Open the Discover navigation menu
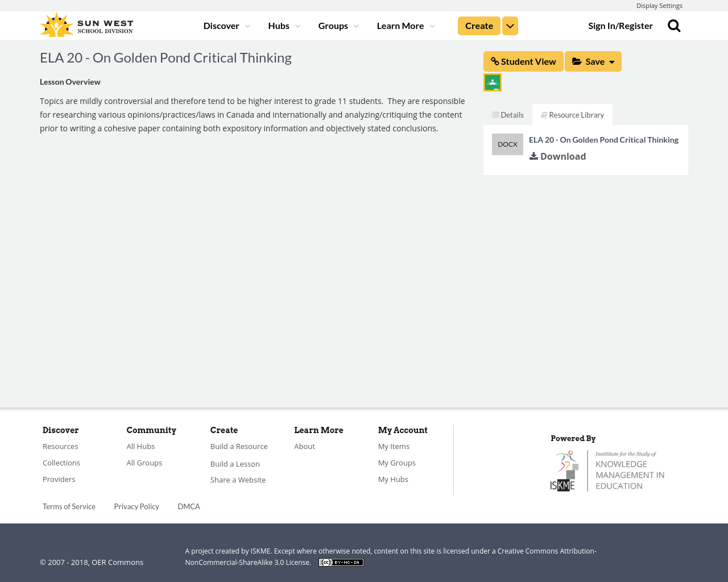 coord(226,26)
